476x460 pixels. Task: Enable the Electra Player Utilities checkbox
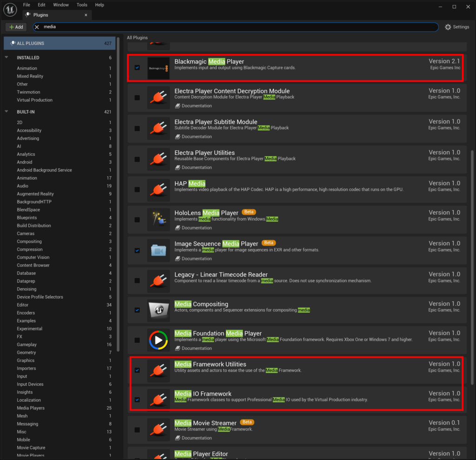coord(137,159)
